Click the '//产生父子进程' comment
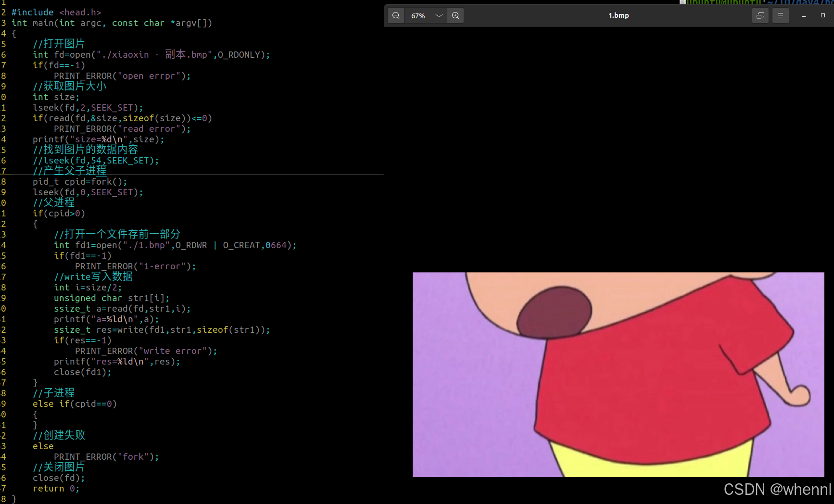This screenshot has width=834, height=504. click(x=70, y=170)
